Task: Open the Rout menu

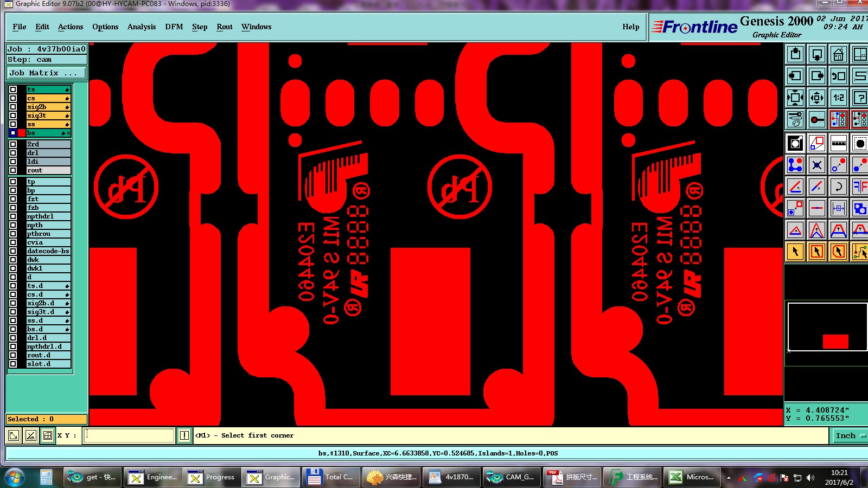Action: [x=225, y=27]
